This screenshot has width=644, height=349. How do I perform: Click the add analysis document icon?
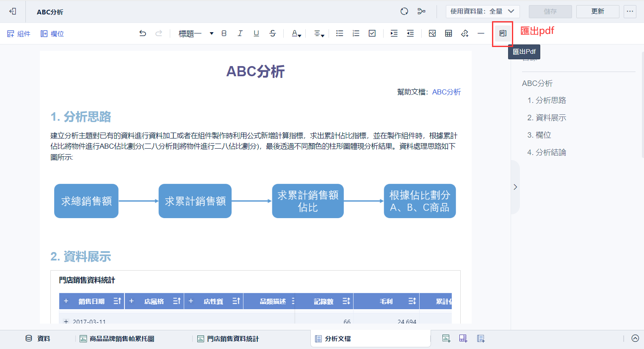point(481,338)
